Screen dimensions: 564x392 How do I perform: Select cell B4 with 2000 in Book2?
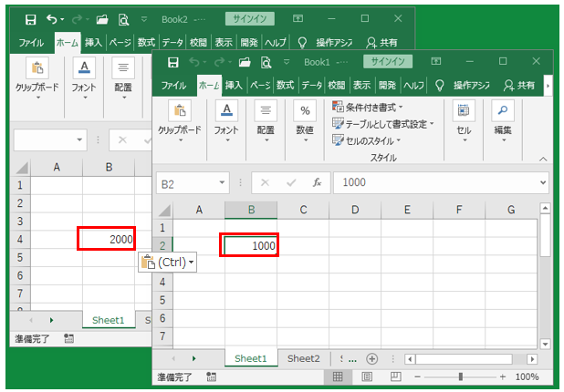(x=109, y=239)
